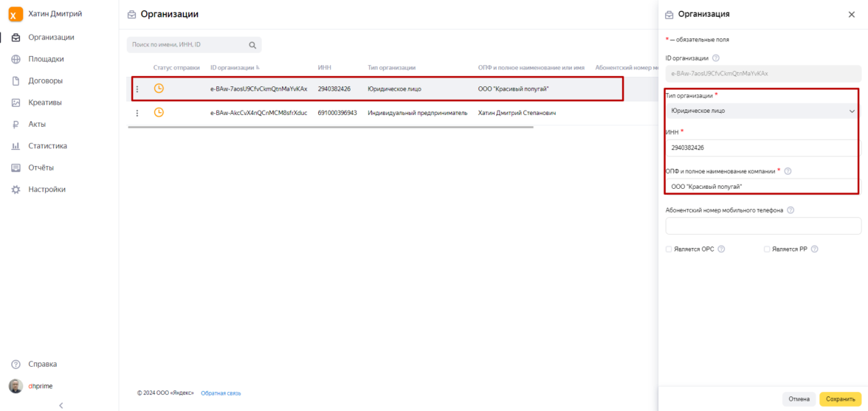This screenshot has width=868, height=411.
Task: Click the user avatar for dhprime
Action: coord(15,386)
